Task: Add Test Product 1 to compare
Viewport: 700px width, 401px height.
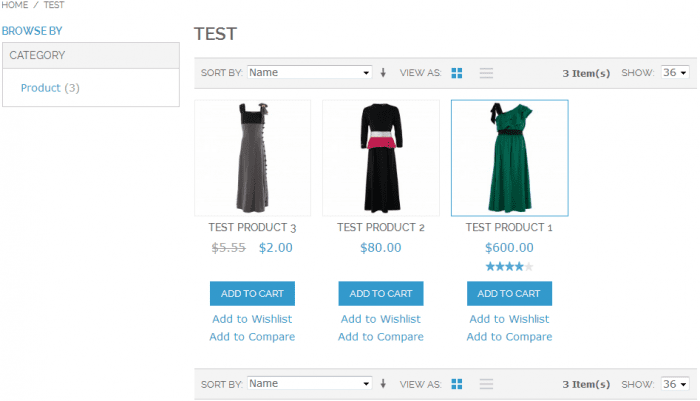Action: [x=509, y=337]
